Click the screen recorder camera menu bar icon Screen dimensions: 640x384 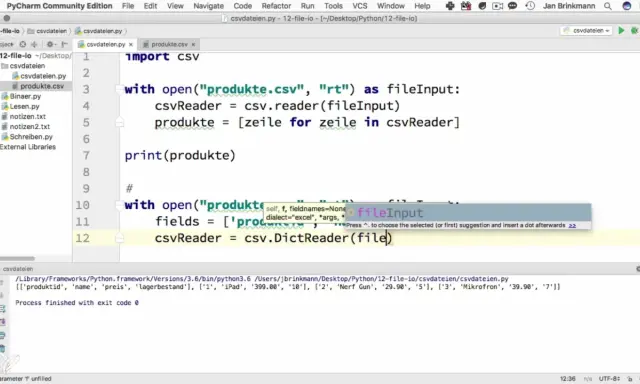(497, 6)
